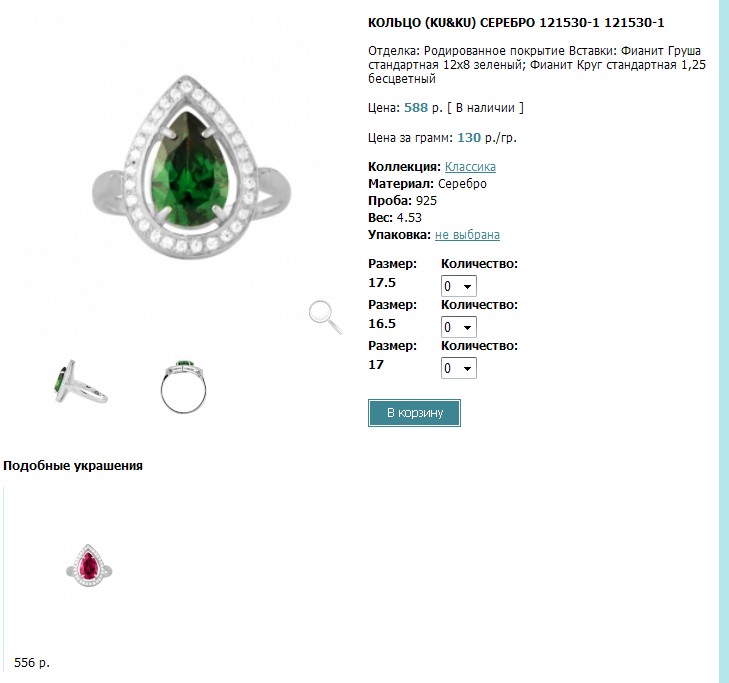Click the не выбрана packaging link
Screen dimensions: 729x683
[x=467, y=235]
